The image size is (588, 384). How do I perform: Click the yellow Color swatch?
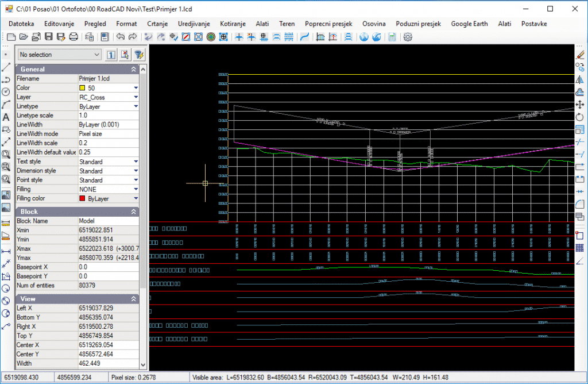82,88
